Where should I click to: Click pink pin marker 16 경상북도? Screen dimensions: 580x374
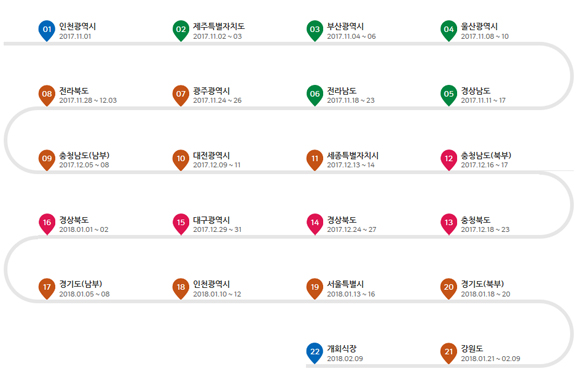pos(47,223)
